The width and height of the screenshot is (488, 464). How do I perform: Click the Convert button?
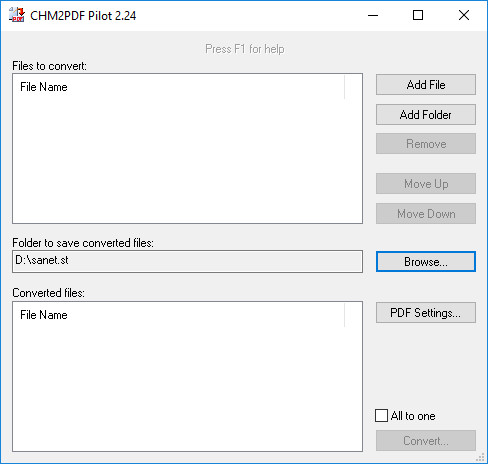pos(426,441)
